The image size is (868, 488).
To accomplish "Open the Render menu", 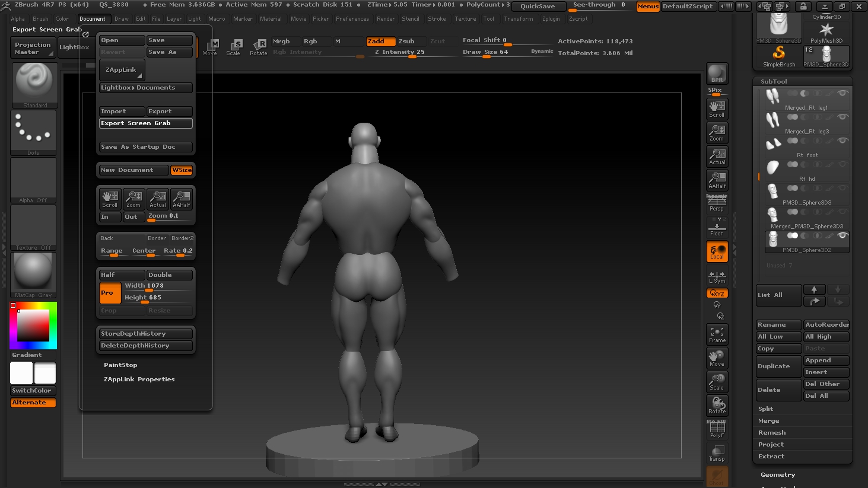I will pyautogui.click(x=386, y=19).
